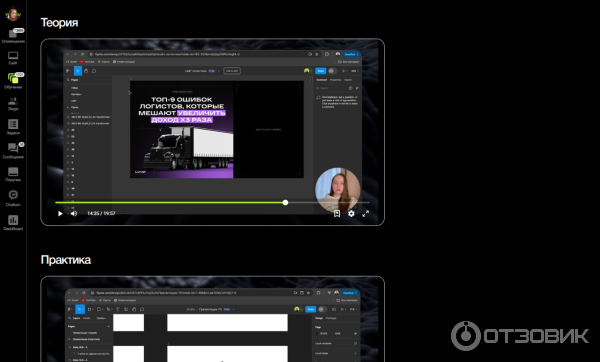Switch the Теория video to fullscreen
This screenshot has height=362, width=600.
pyautogui.click(x=366, y=214)
